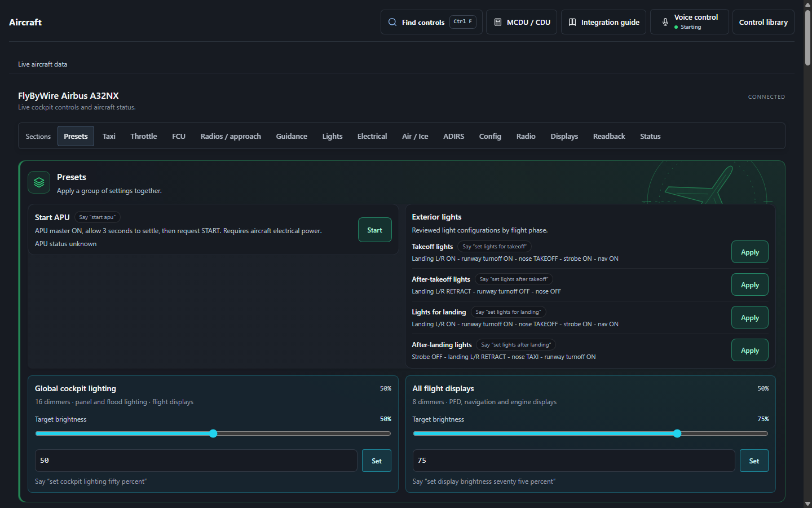The width and height of the screenshot is (812, 508).
Task: Open the ADIRS tab
Action: point(454,136)
